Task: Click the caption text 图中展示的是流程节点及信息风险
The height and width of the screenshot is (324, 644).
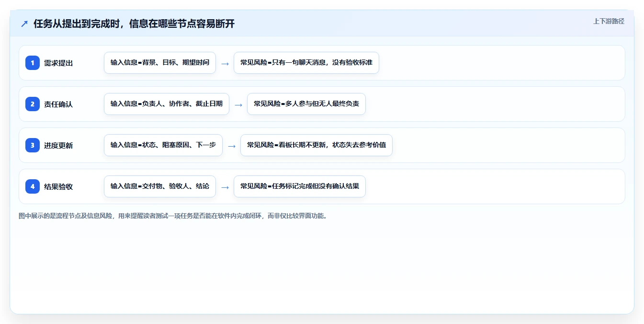Action: click(x=65, y=216)
